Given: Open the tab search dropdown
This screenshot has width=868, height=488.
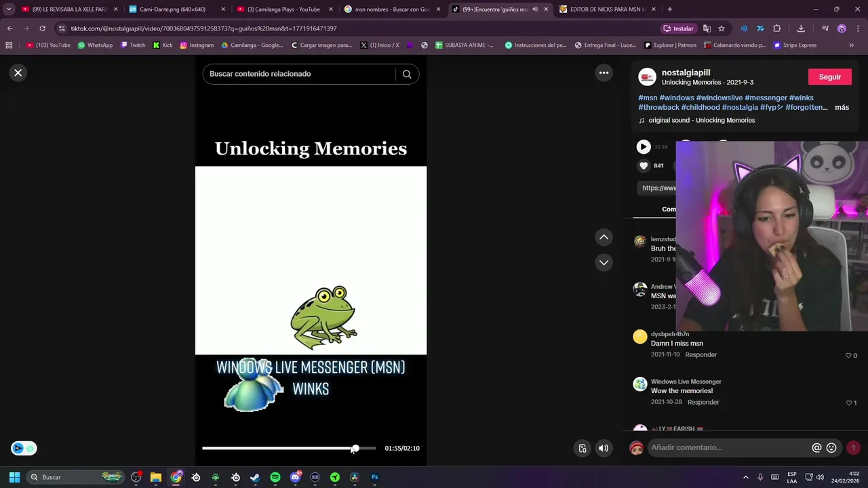Looking at the screenshot, I should [x=9, y=9].
